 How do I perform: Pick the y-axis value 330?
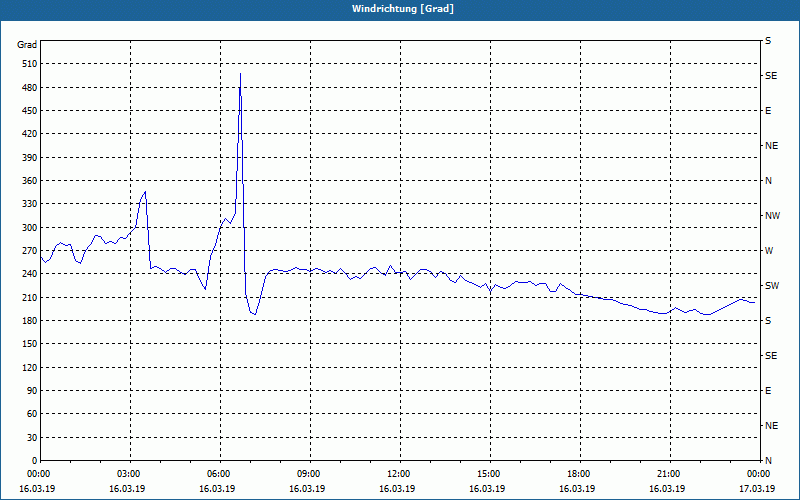point(30,204)
